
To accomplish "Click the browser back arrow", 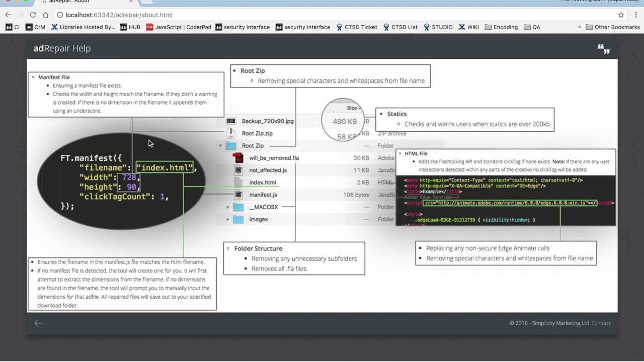I will 8,15.
